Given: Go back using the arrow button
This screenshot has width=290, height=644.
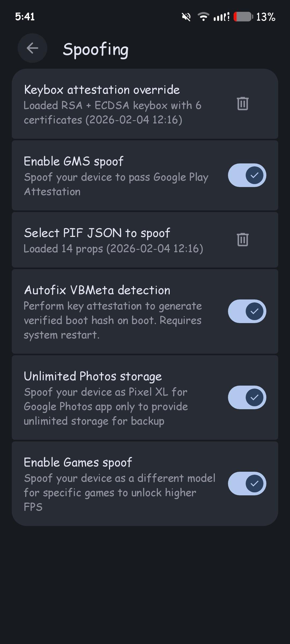Looking at the screenshot, I should (x=32, y=48).
